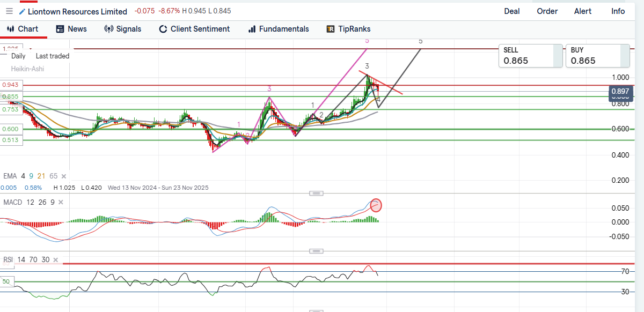Click the 0.943 price level label
The image size is (644, 312).
point(10,85)
